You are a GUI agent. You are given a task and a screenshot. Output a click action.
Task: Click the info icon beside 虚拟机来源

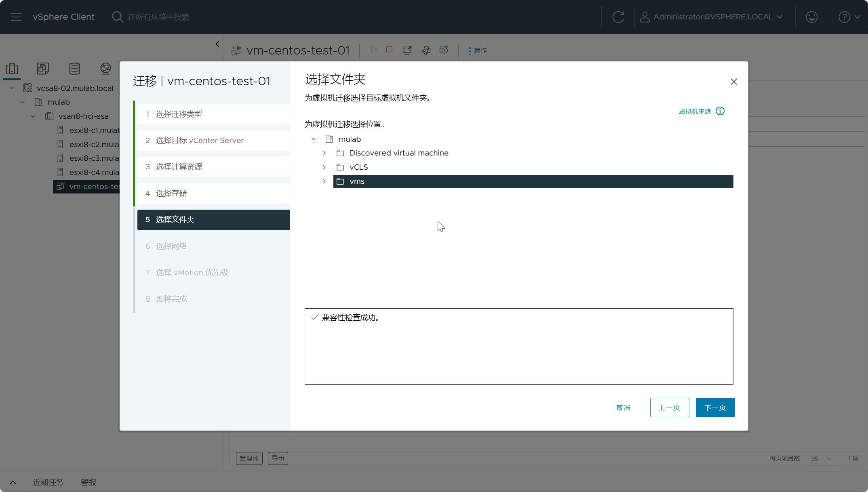pos(720,111)
